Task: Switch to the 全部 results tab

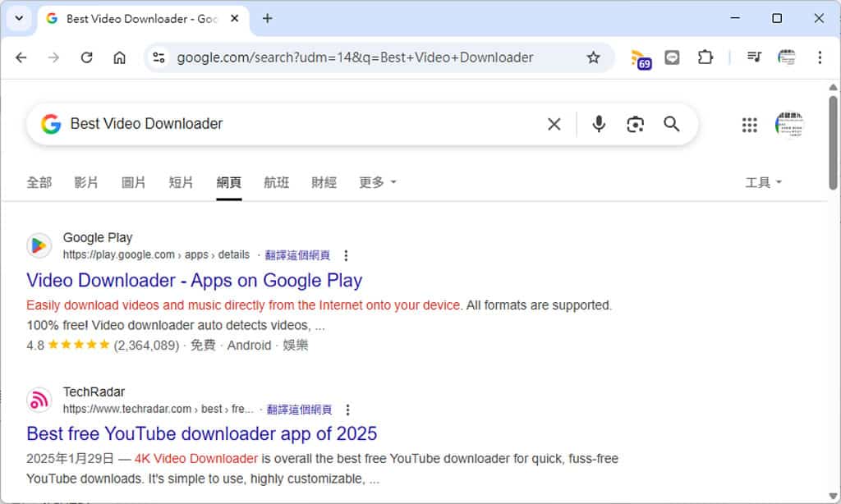Action: point(39,182)
